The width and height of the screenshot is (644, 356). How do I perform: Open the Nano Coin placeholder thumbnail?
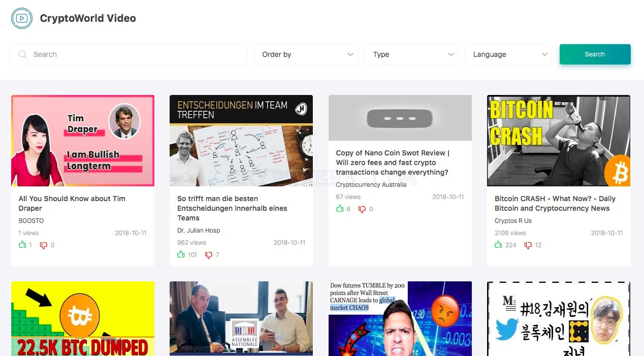(x=400, y=118)
